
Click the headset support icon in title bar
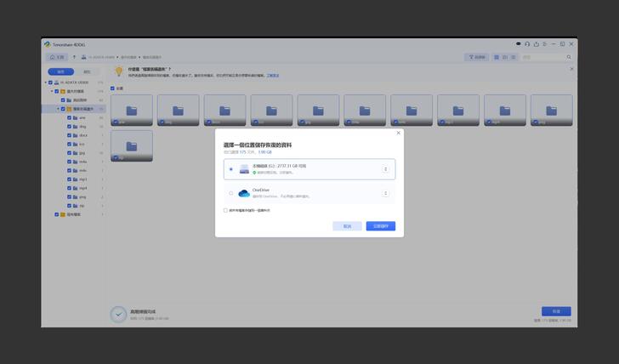(x=527, y=43)
